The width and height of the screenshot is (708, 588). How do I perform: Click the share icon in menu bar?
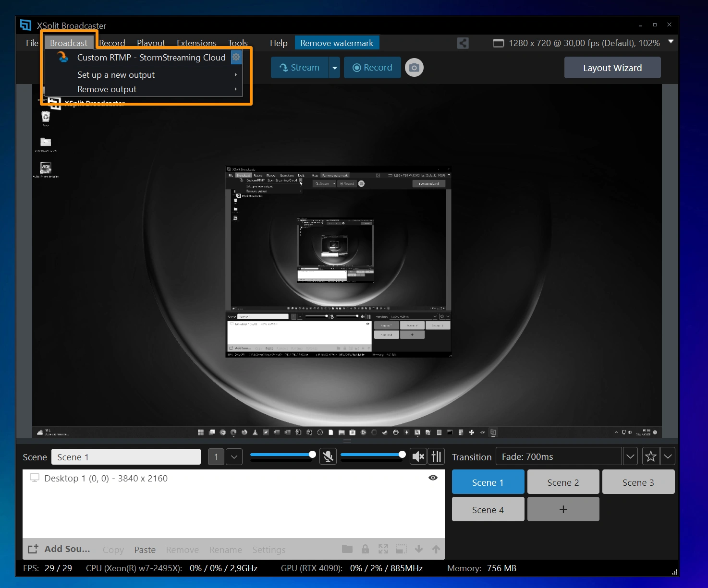(463, 43)
